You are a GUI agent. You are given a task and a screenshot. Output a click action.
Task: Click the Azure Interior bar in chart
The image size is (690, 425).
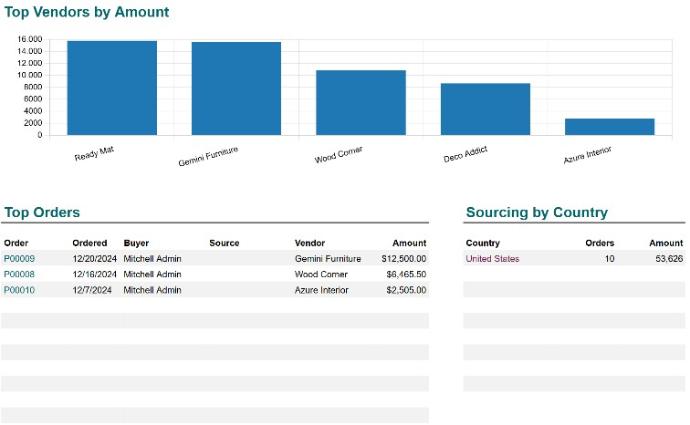click(x=610, y=127)
